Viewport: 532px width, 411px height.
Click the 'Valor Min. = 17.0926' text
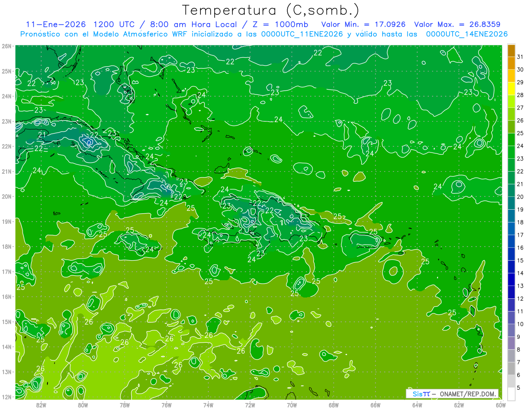pos(364,24)
